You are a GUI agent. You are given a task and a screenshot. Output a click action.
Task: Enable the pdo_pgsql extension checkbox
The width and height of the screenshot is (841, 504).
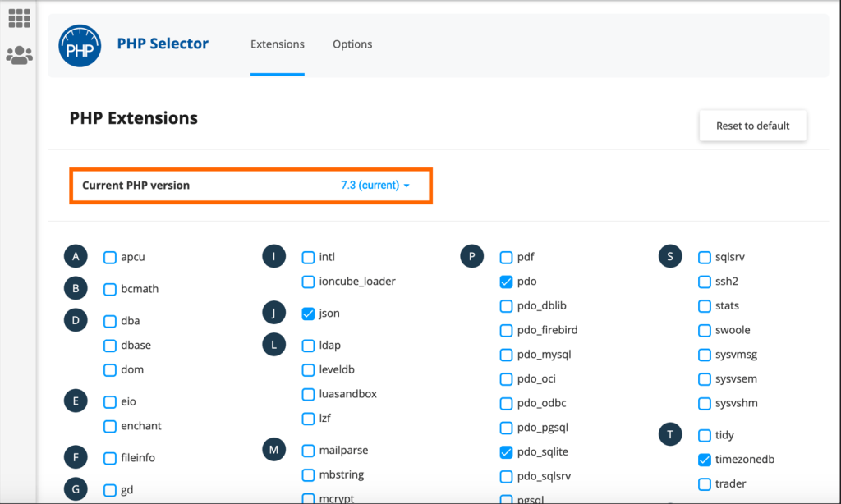tap(506, 428)
